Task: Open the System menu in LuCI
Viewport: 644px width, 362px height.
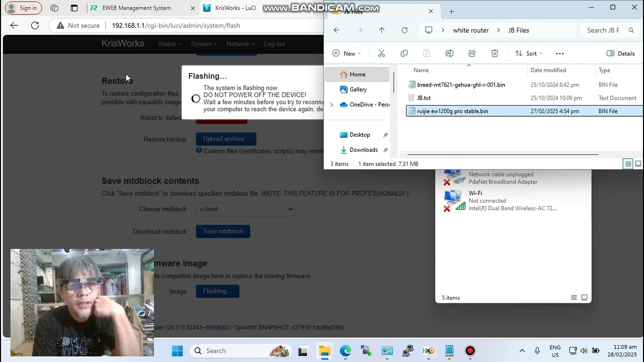Action: pos(204,44)
